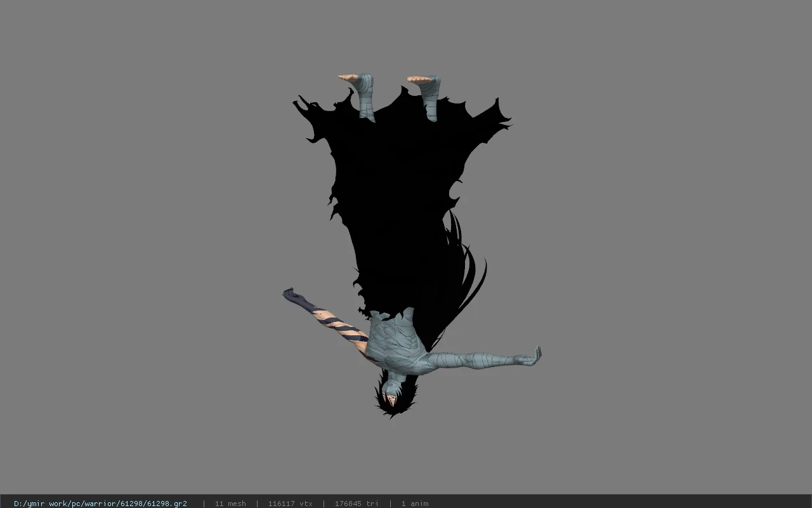
Task: Click the file path 61298.gr2 in status bar
Action: tap(100, 504)
